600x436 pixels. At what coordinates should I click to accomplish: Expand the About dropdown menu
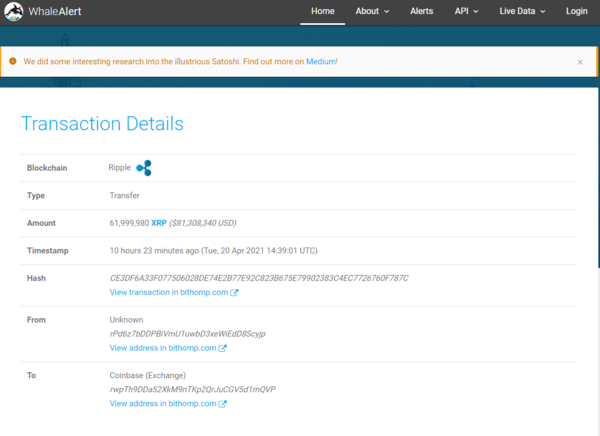point(372,11)
